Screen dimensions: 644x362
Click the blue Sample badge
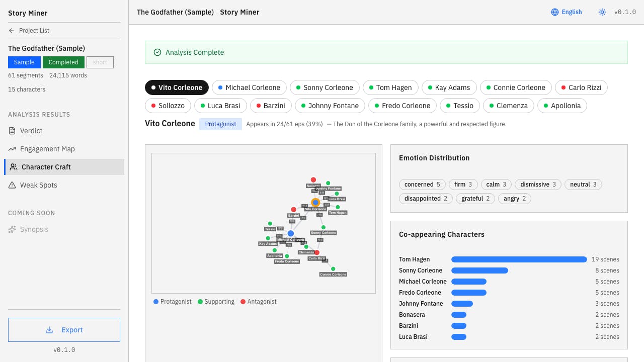point(24,62)
